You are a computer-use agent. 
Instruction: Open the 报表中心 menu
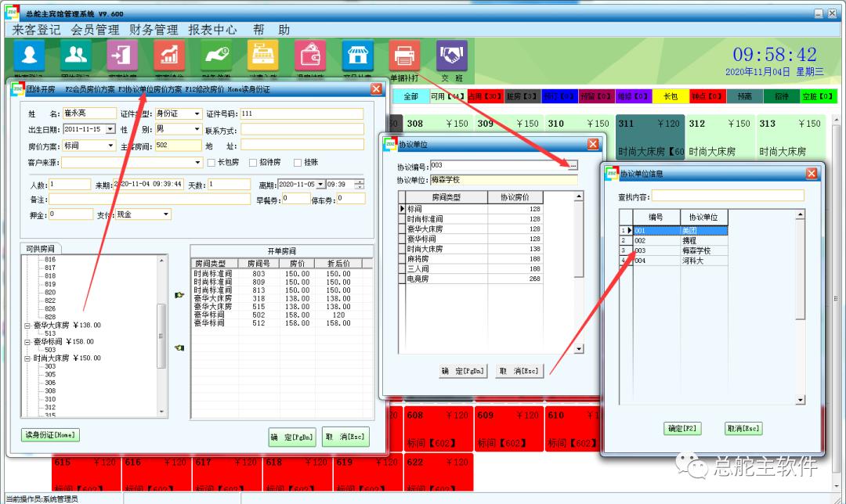click(x=212, y=30)
